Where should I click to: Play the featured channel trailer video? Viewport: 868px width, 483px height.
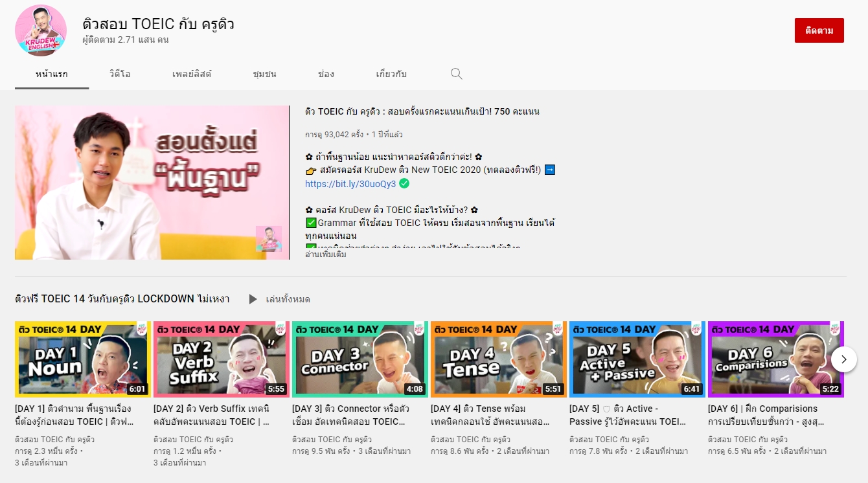click(x=152, y=183)
